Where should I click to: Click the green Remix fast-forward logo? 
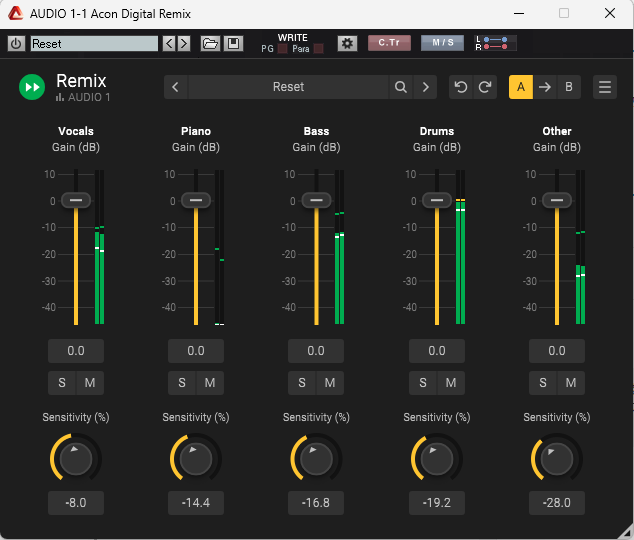[32, 87]
